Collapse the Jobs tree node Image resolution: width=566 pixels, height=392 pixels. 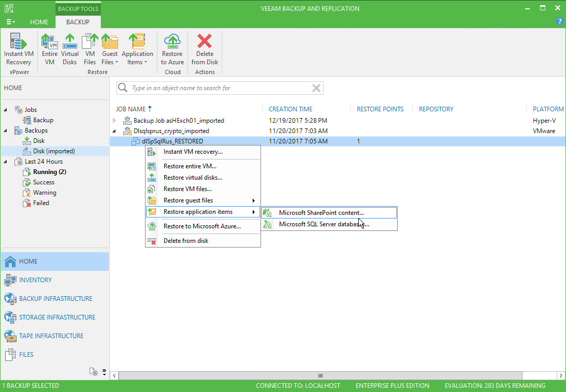[x=5, y=110]
